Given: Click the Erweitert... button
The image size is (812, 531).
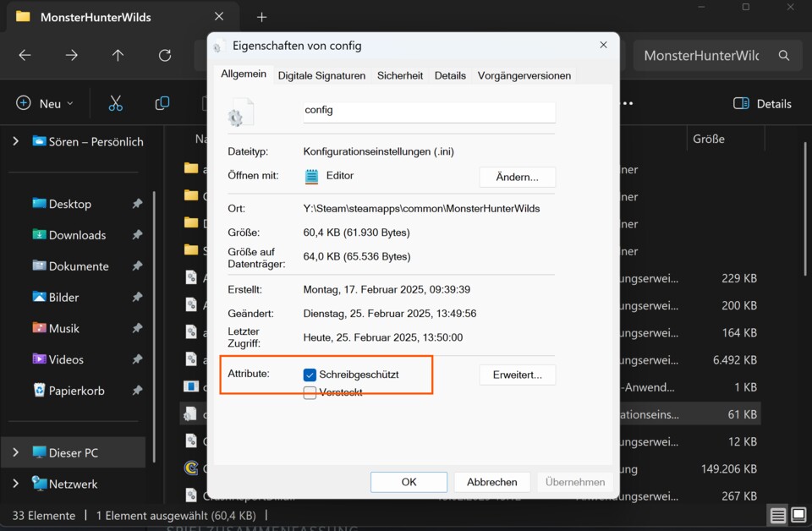Looking at the screenshot, I should 517,375.
